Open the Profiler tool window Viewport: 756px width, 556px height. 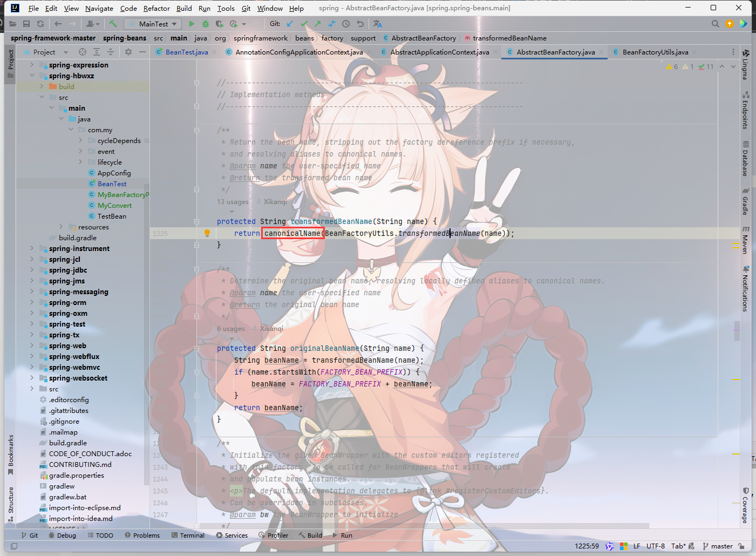click(x=274, y=535)
